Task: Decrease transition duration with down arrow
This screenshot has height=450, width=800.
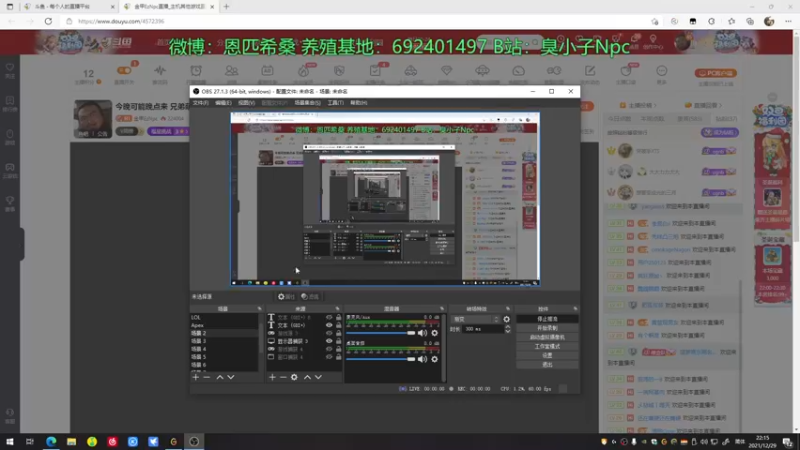Action: (x=508, y=332)
